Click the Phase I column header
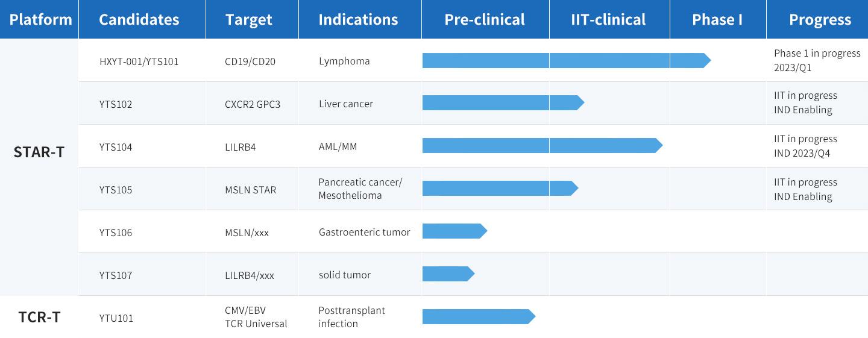This screenshot has width=868, height=338. click(717, 19)
